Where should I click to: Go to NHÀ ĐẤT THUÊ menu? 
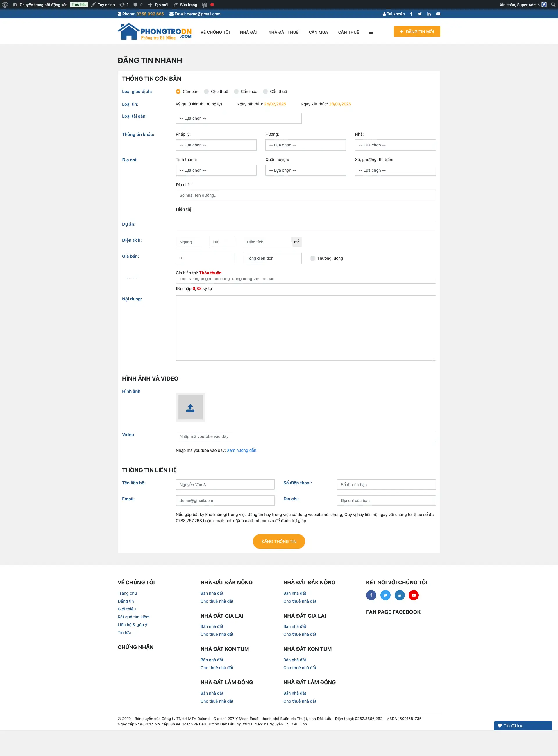point(283,33)
